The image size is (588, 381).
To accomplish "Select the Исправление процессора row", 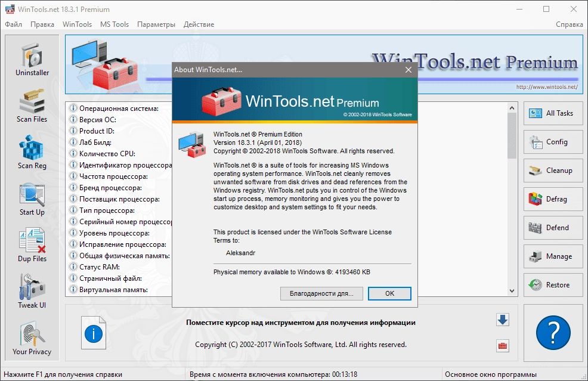I will [119, 244].
